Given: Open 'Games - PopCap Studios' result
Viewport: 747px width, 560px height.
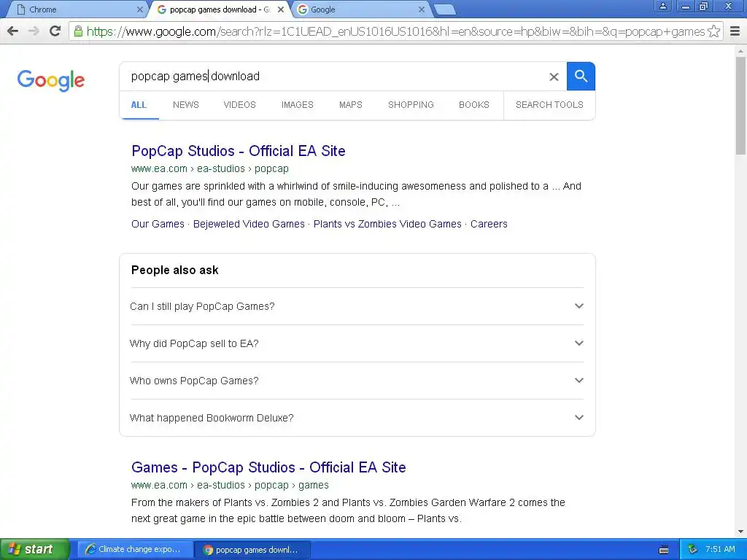Looking at the screenshot, I should (268, 467).
